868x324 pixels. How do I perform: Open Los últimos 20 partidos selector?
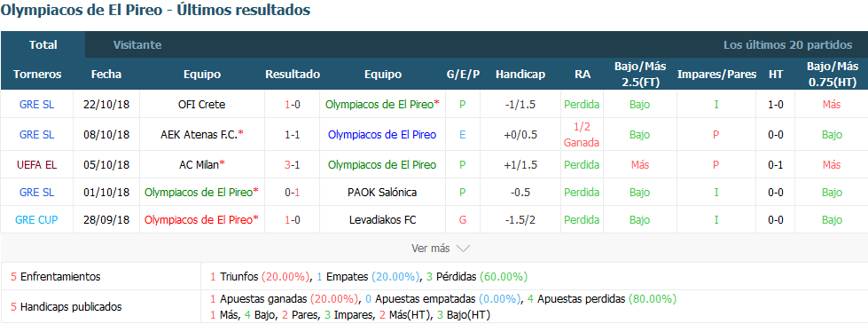pos(787,45)
